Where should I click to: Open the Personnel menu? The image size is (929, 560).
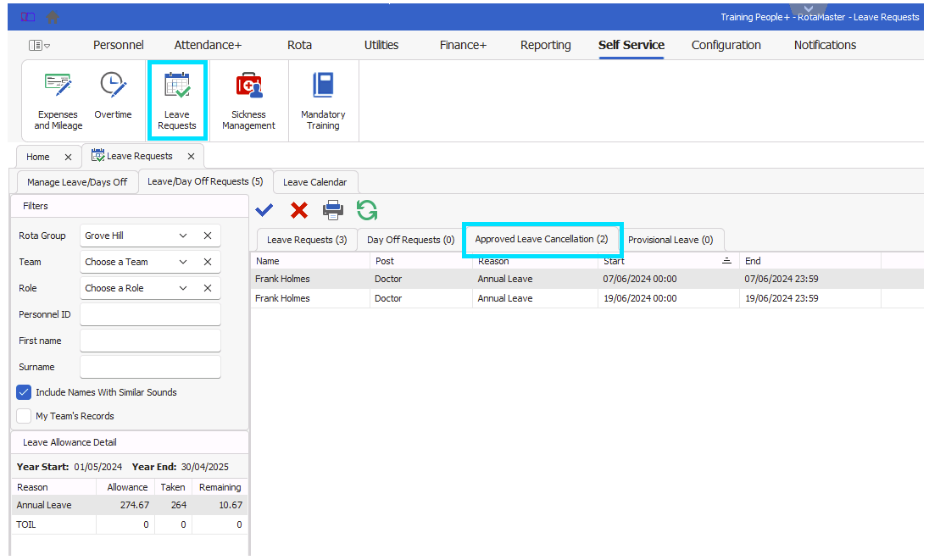(x=119, y=45)
